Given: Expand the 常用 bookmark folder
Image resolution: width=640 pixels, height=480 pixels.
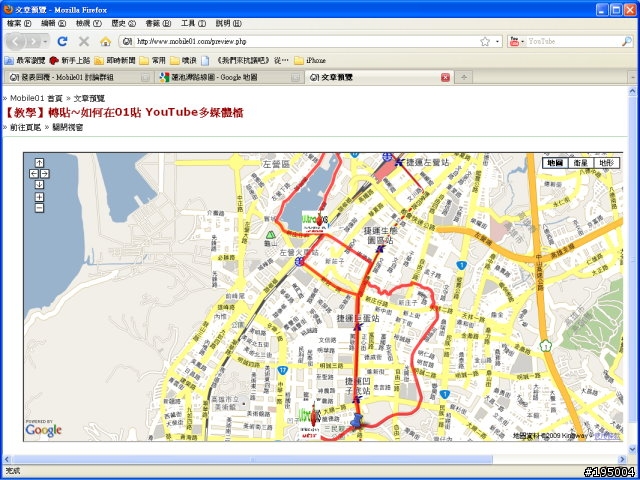Looking at the screenshot, I should click(152, 60).
